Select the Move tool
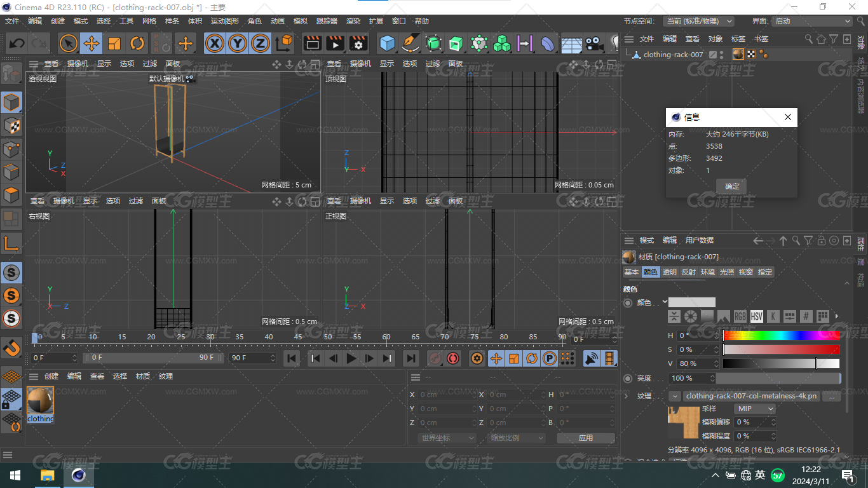Screen dimensions: 868x488 click(92, 43)
